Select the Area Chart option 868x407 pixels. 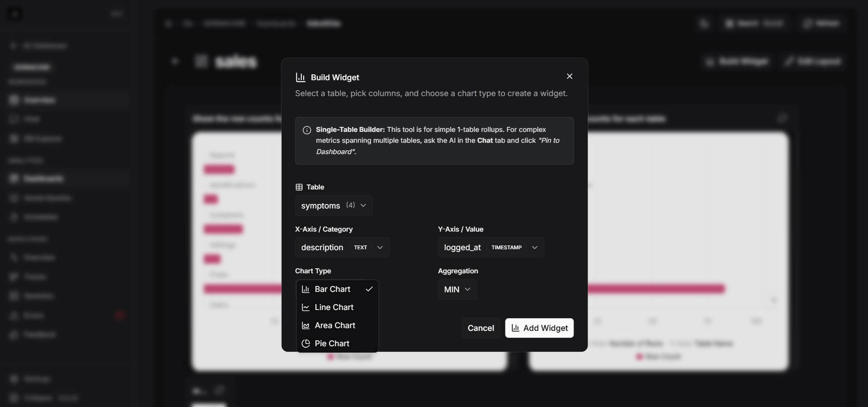(x=337, y=325)
